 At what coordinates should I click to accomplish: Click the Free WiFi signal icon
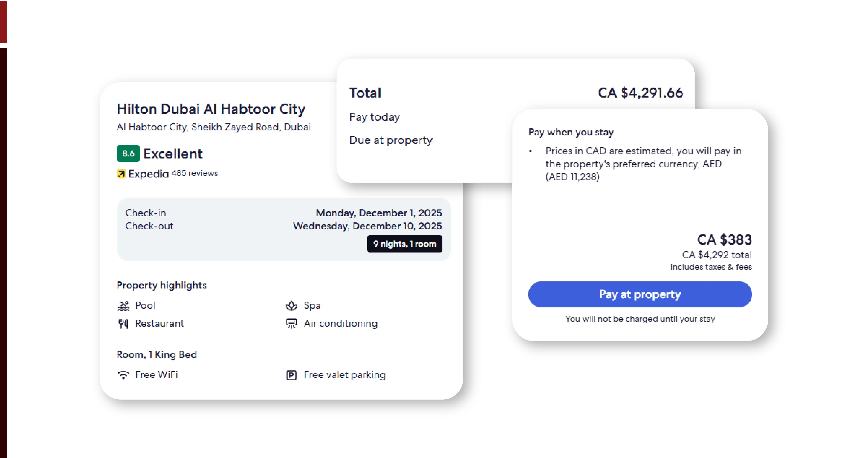(123, 375)
